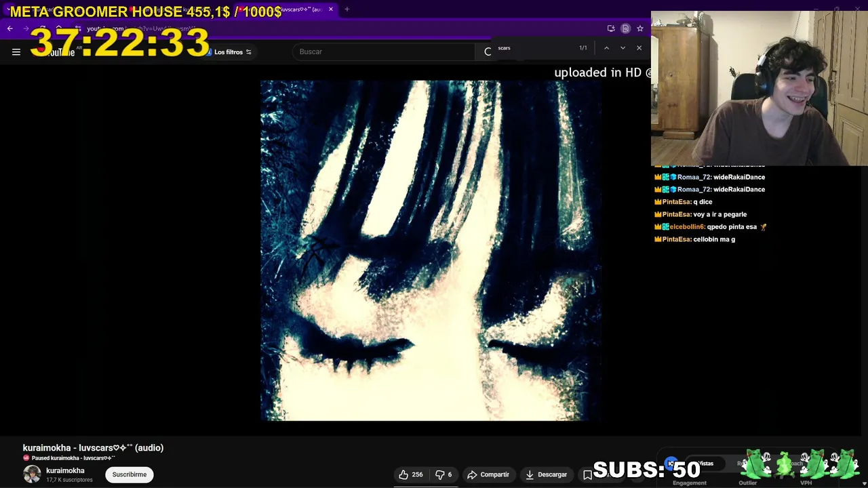Click chat message 'cellobin ma g'
The width and height of the screenshot is (868, 488).
click(714, 239)
